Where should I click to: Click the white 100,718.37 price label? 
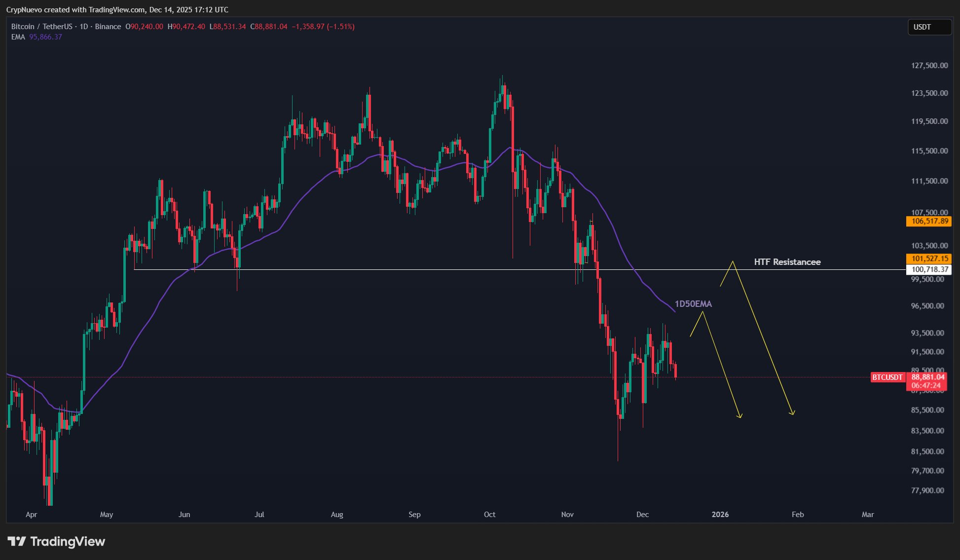(x=930, y=269)
